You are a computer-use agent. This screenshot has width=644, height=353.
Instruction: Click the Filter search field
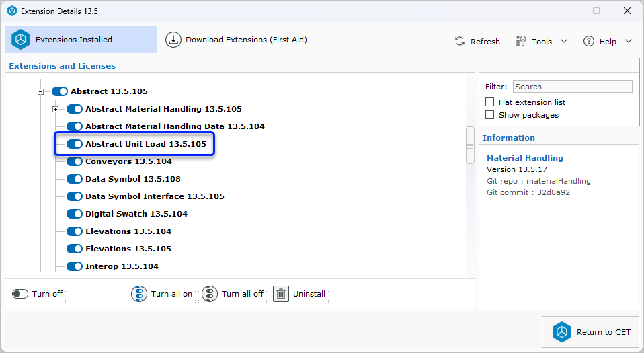pyautogui.click(x=573, y=86)
